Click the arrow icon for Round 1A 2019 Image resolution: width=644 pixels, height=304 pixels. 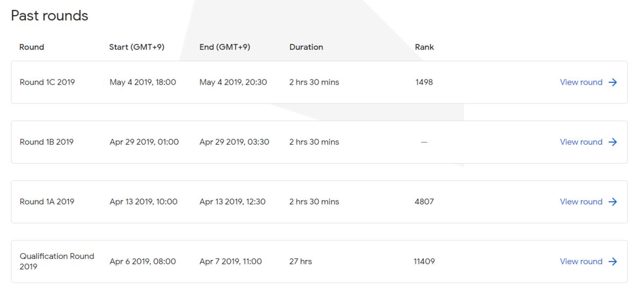pos(613,202)
